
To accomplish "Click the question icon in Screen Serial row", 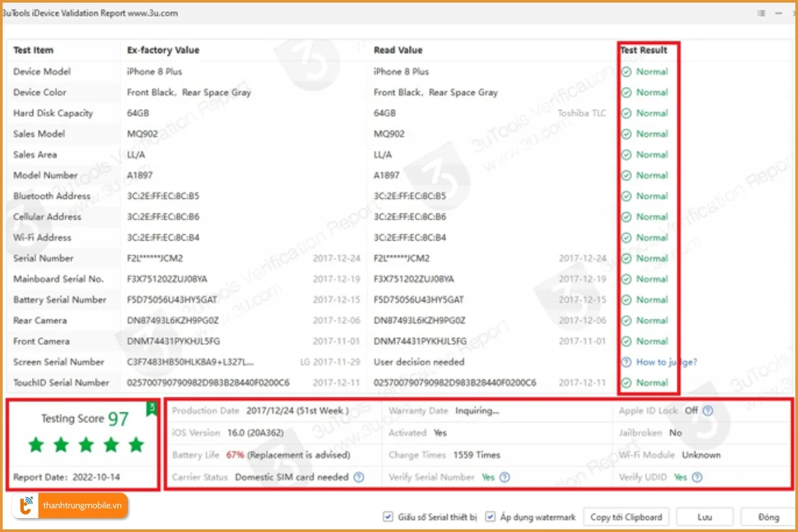I will coord(626,362).
